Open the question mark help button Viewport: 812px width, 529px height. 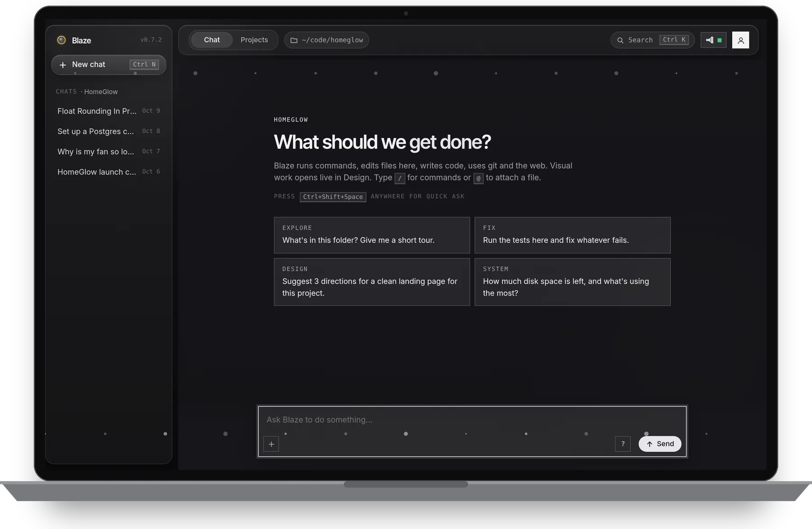[x=623, y=444]
